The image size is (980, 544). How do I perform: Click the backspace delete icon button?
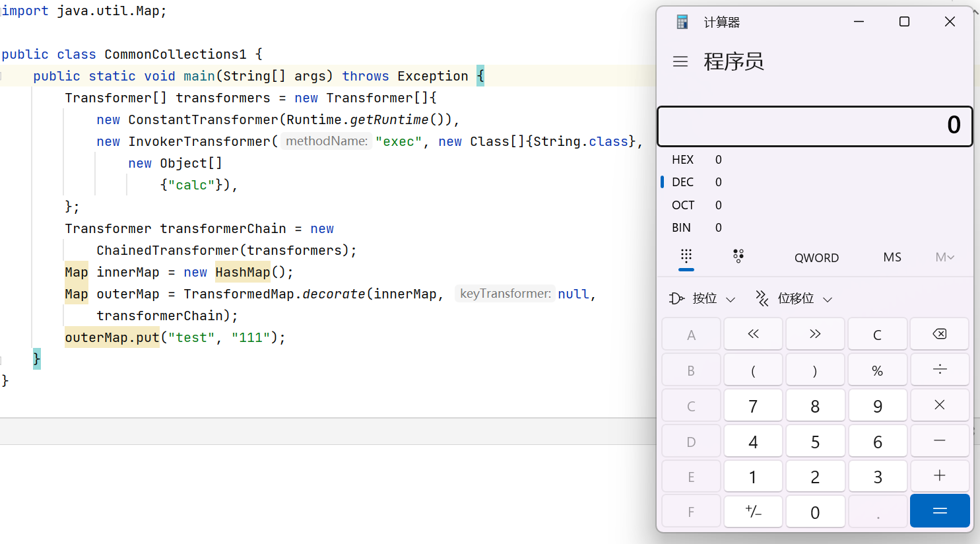pos(939,334)
